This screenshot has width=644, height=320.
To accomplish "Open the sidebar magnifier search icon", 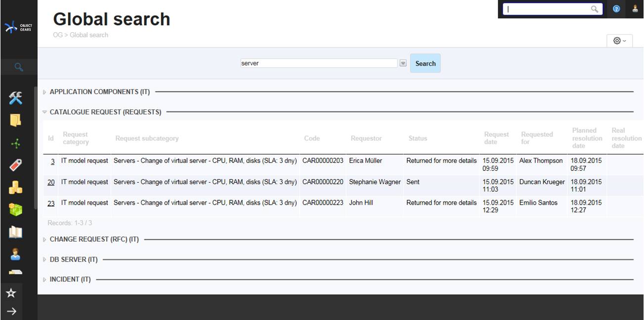I will (19, 67).
